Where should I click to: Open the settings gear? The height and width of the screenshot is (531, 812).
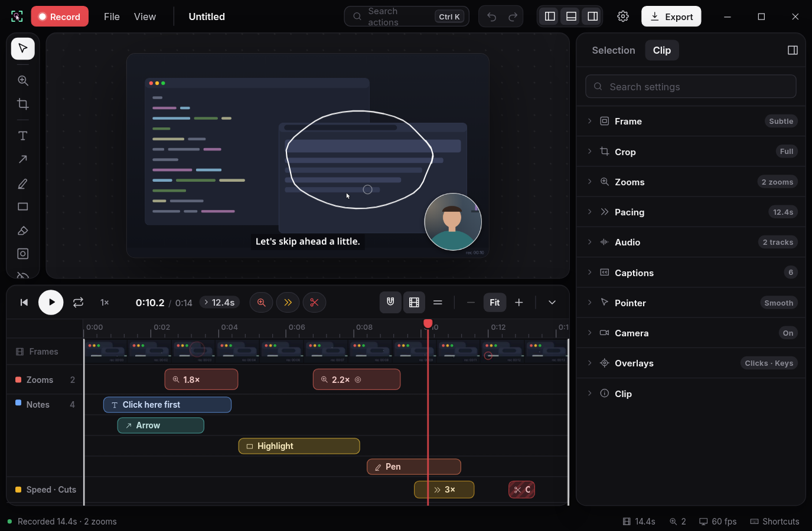coord(623,17)
